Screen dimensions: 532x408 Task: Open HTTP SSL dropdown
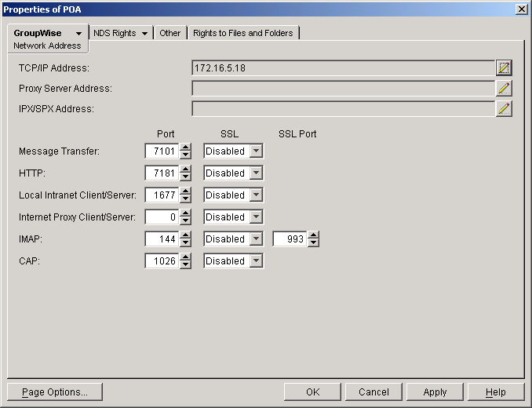(x=256, y=173)
